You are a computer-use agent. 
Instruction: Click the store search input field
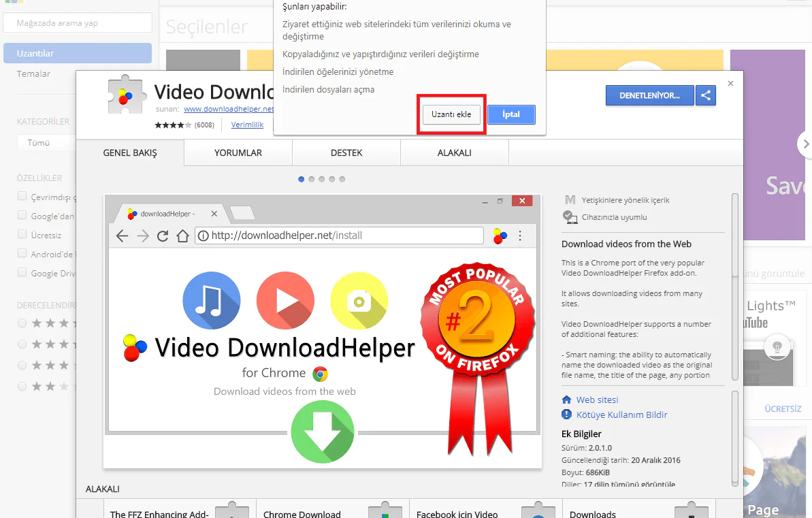[x=77, y=23]
